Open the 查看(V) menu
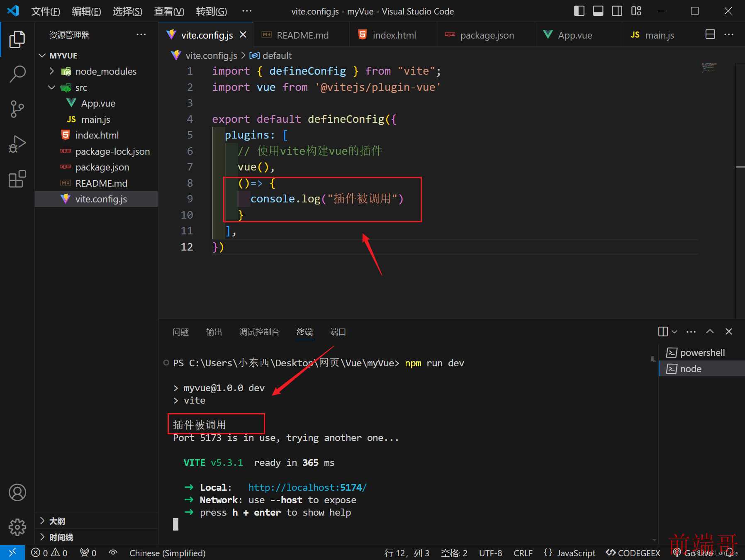 (169, 11)
